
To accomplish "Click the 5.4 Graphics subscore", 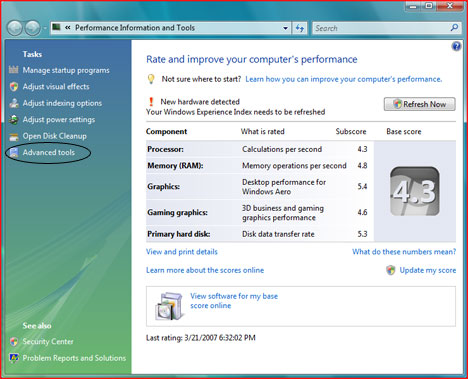I will tap(362, 187).
